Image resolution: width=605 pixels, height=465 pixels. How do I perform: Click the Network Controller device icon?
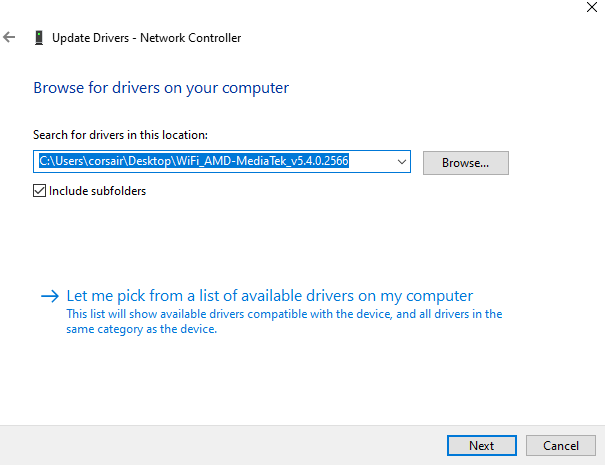pyautogui.click(x=39, y=38)
